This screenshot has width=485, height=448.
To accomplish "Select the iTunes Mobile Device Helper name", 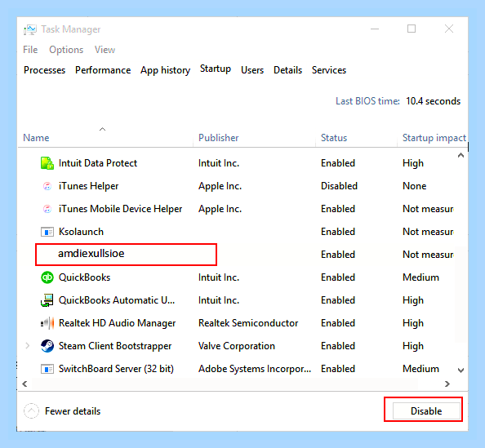I will click(120, 209).
